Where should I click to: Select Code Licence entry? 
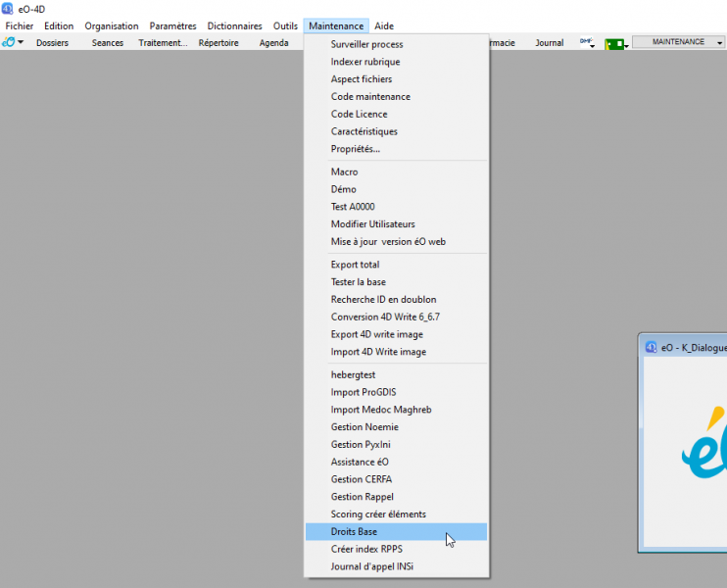397,114
